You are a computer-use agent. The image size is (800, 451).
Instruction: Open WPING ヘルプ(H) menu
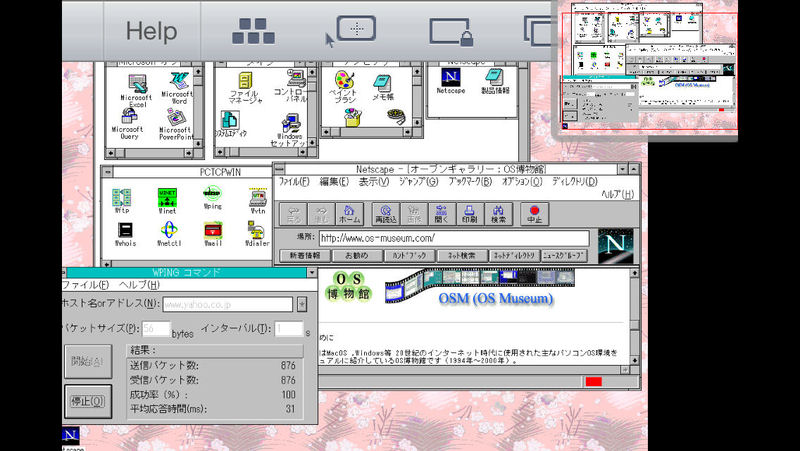click(x=139, y=285)
